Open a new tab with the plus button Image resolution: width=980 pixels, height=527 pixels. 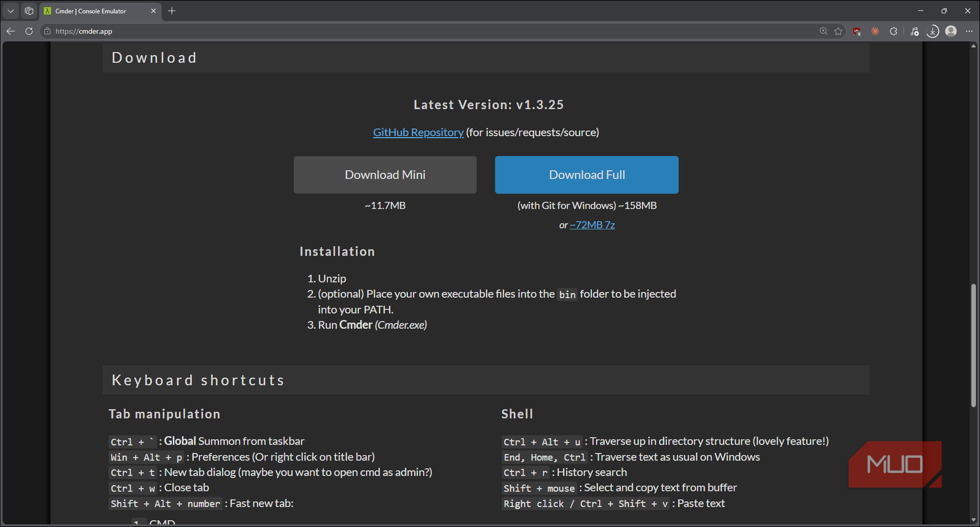(x=172, y=11)
